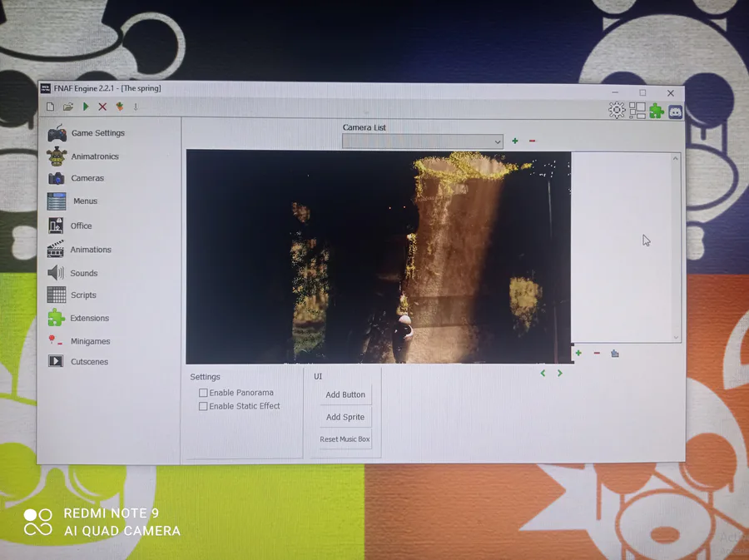
Task: Click the Open project folder icon
Action: click(x=68, y=107)
